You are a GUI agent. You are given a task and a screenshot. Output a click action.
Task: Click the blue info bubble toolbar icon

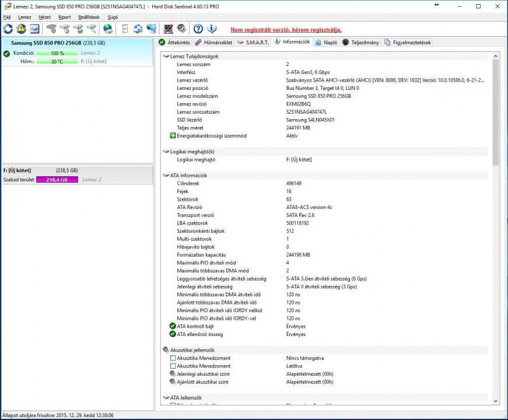point(212,29)
